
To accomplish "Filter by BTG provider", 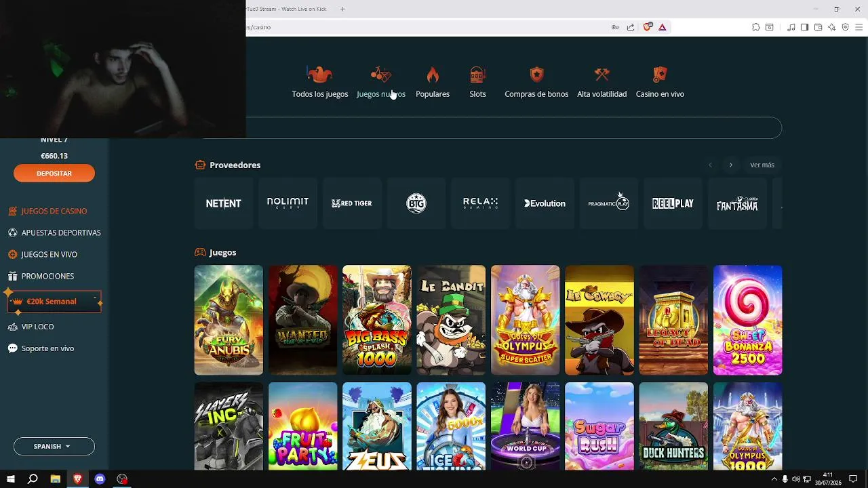I will tap(416, 203).
